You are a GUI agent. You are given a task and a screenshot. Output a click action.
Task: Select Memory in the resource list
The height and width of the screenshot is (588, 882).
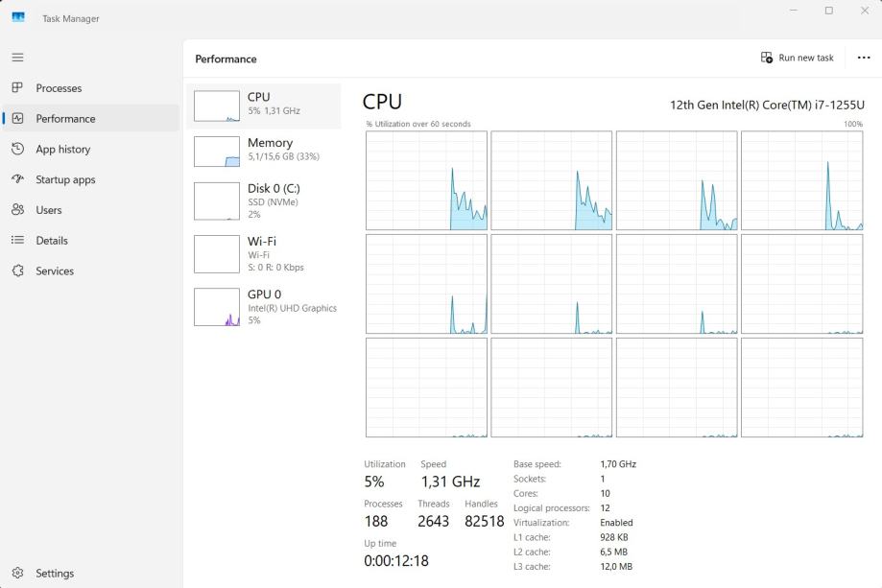[x=264, y=151]
